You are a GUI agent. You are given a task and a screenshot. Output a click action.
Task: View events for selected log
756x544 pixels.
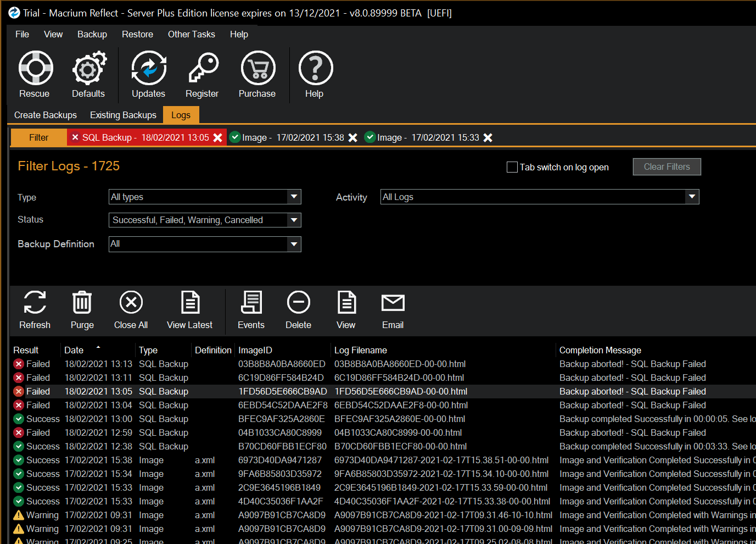coord(250,310)
